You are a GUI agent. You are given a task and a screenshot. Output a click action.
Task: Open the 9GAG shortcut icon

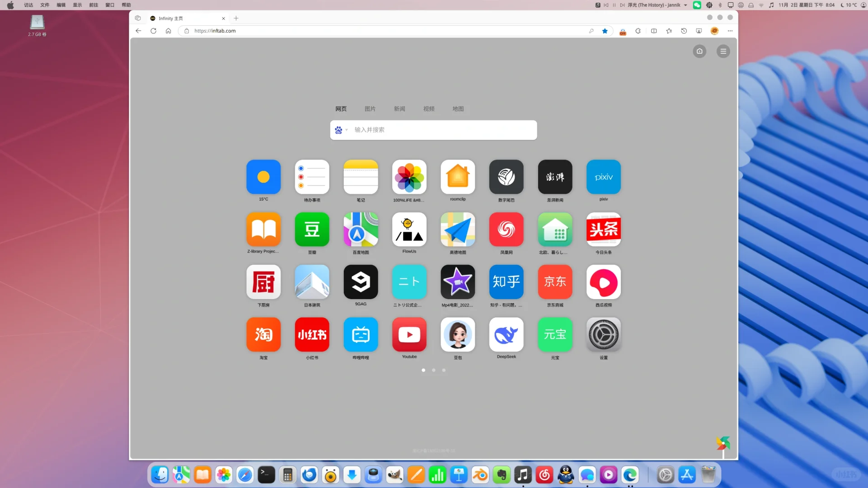tap(361, 282)
